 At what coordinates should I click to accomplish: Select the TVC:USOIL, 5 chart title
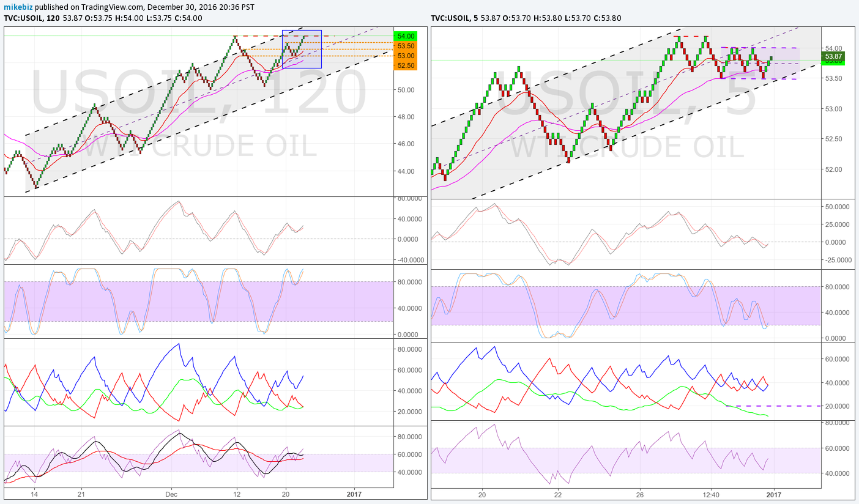pos(455,18)
